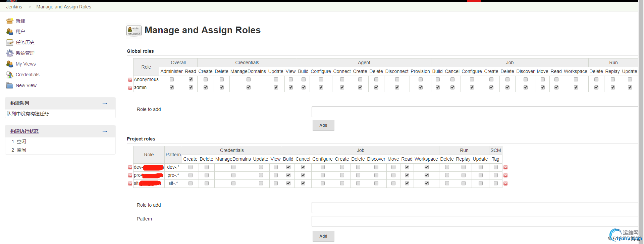
Task: Click Add button under Global roles
Action: pos(323,125)
